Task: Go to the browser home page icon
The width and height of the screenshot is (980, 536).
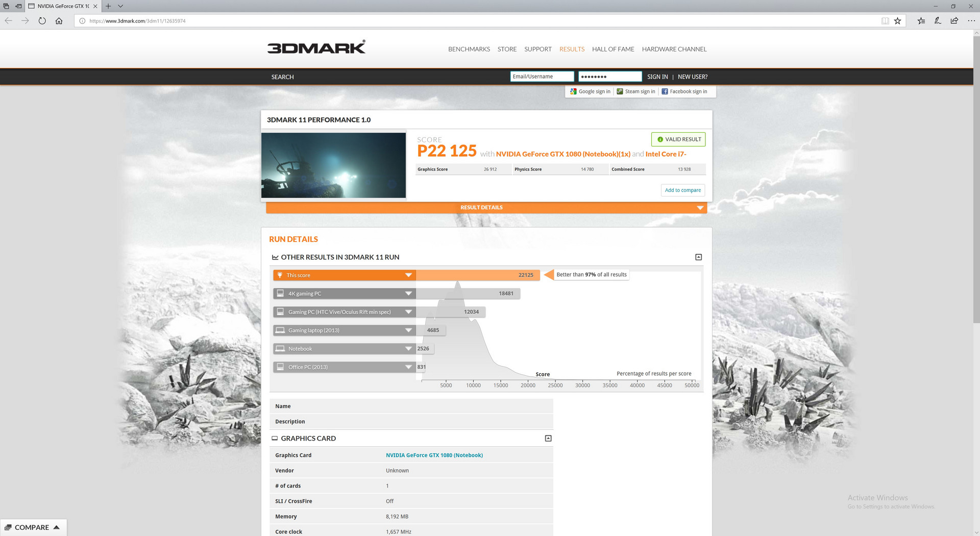Action: [59, 21]
